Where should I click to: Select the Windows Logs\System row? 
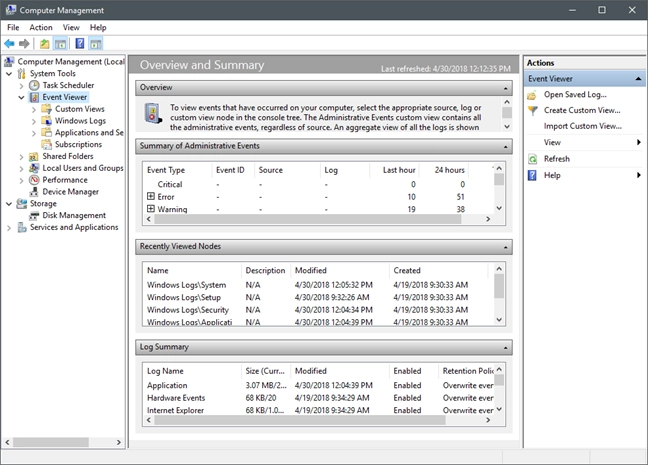[318, 285]
